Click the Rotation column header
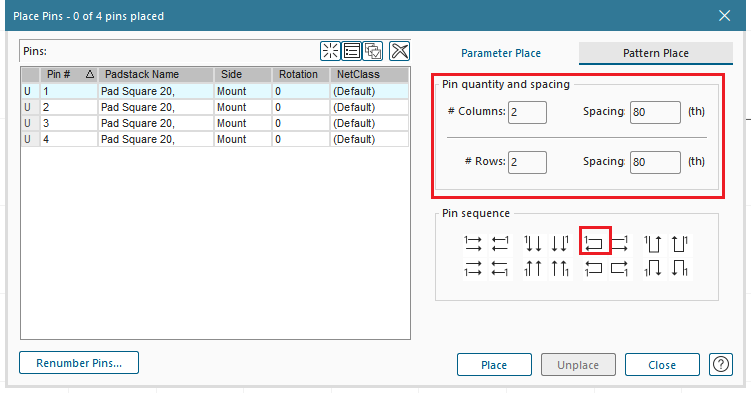Image resolution: width=751 pixels, height=393 pixels. pyautogui.click(x=301, y=74)
